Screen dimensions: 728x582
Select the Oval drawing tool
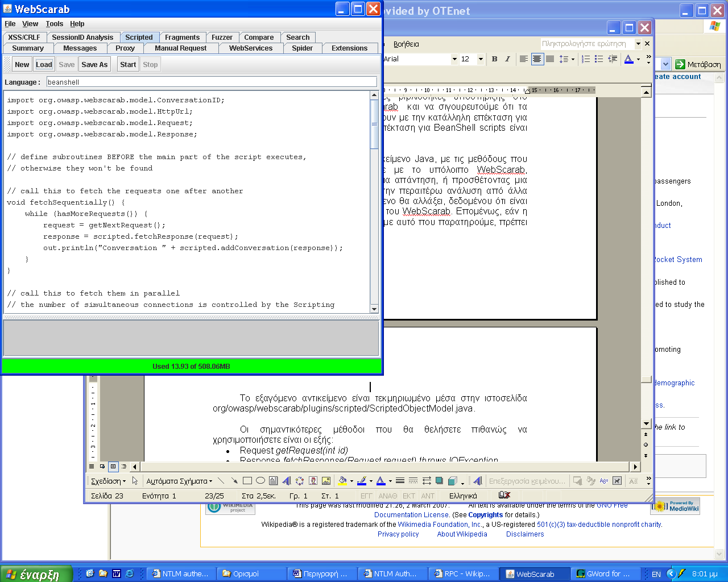point(260,481)
